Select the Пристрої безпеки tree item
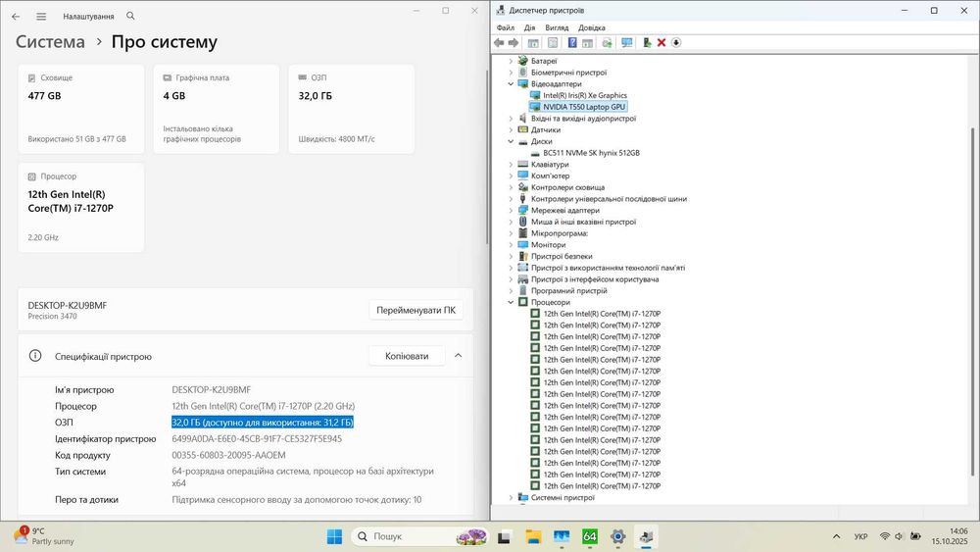This screenshot has height=552, width=980. pos(562,256)
